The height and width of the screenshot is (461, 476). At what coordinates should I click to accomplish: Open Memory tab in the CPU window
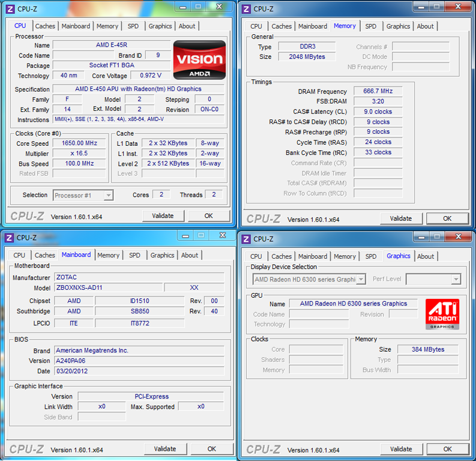tap(107, 26)
